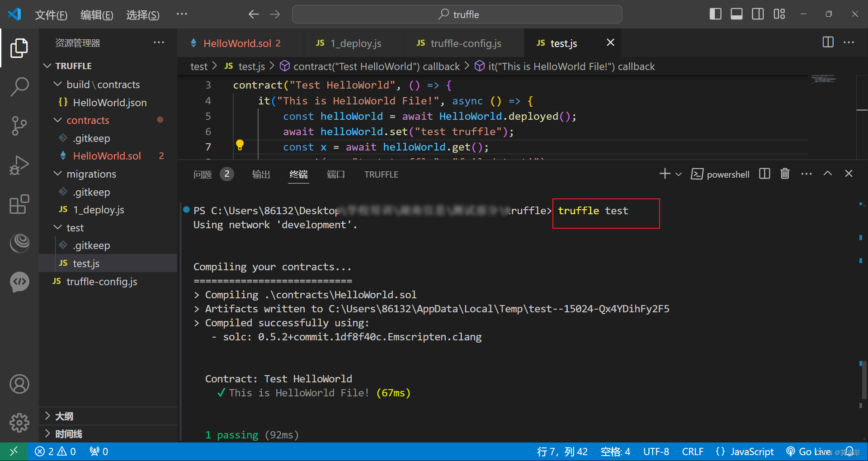Open the 文件(F) menu
Image resolution: width=868 pixels, height=461 pixels.
pos(51,15)
